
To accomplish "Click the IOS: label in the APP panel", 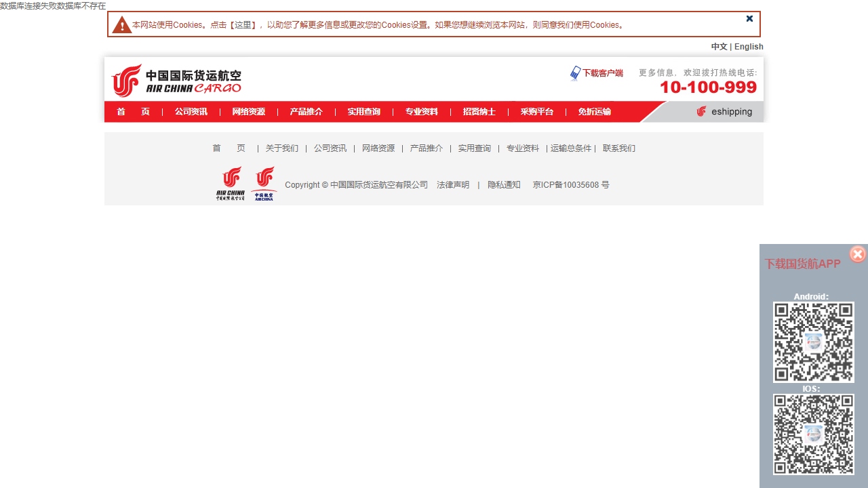I will point(811,389).
